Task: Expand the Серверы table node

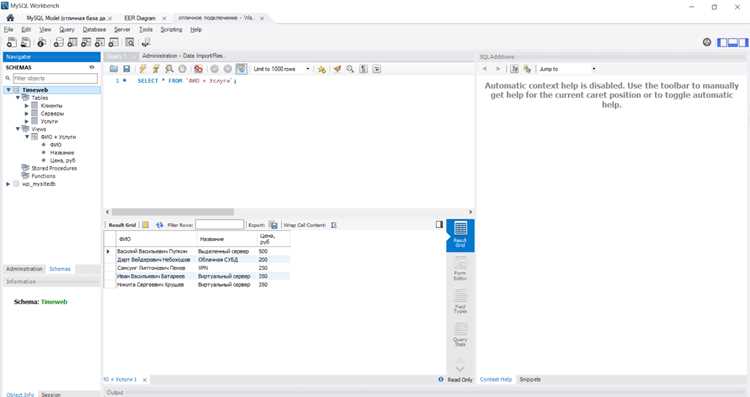Action: 27,113
